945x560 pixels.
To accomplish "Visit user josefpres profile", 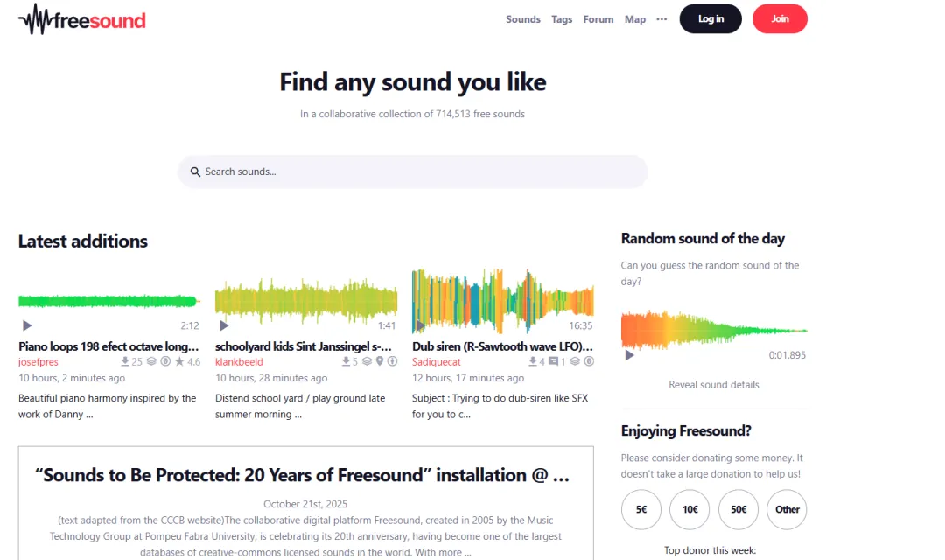I will (x=38, y=362).
